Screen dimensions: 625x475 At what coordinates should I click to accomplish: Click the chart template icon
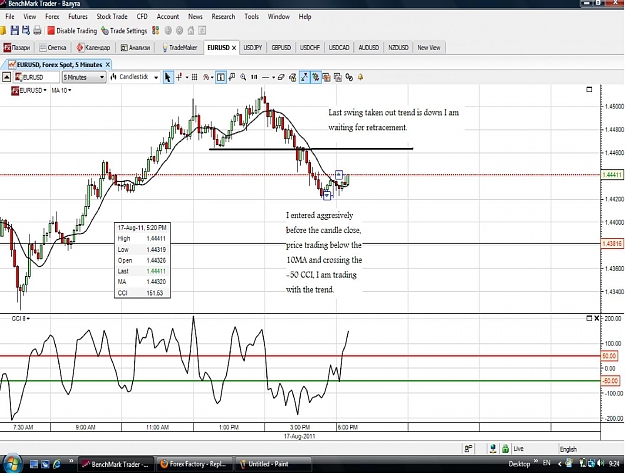point(326,77)
